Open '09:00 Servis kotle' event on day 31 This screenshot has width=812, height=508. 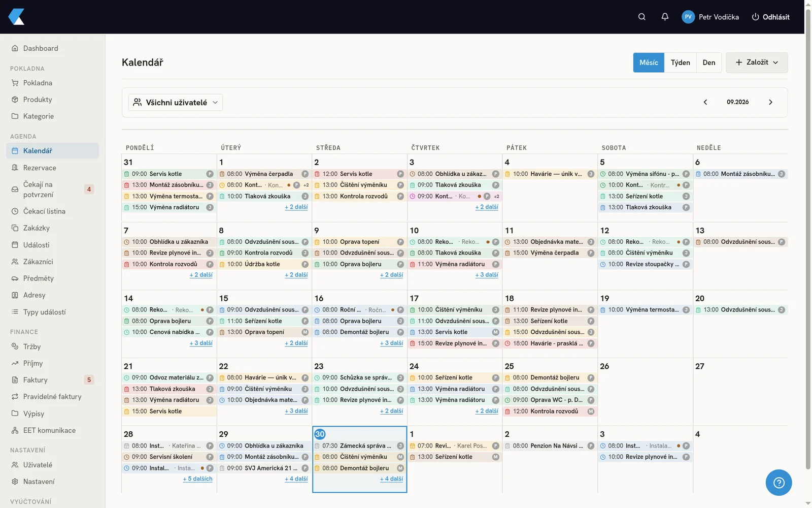[169, 174]
